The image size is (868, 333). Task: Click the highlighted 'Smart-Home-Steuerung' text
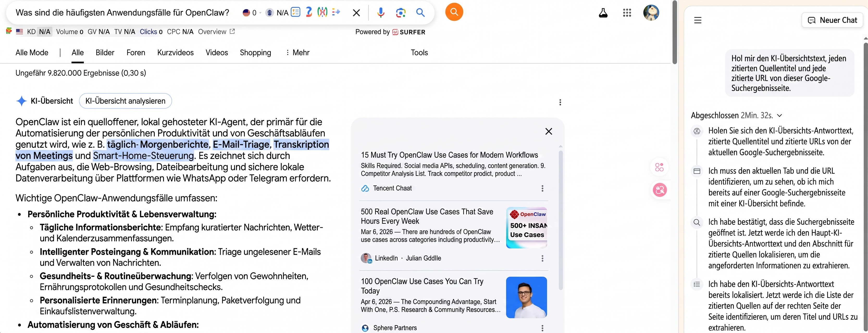[x=144, y=156]
